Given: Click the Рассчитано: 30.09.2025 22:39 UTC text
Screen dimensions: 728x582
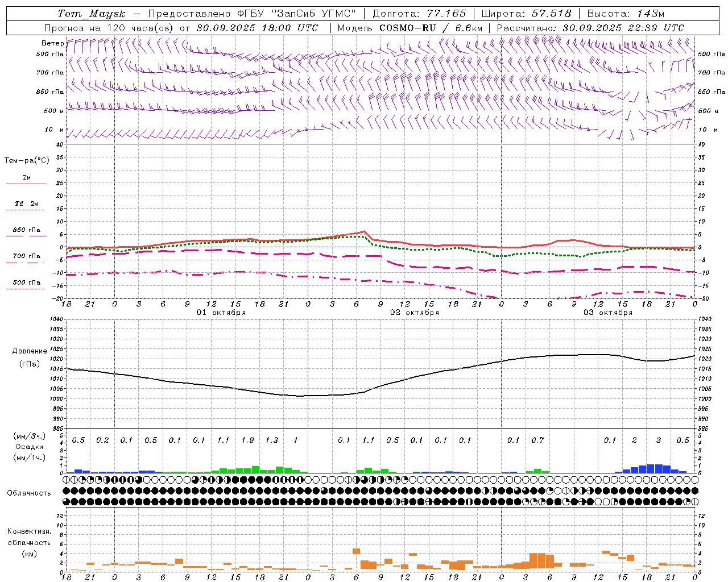Looking at the screenshot, I should pos(590,28).
